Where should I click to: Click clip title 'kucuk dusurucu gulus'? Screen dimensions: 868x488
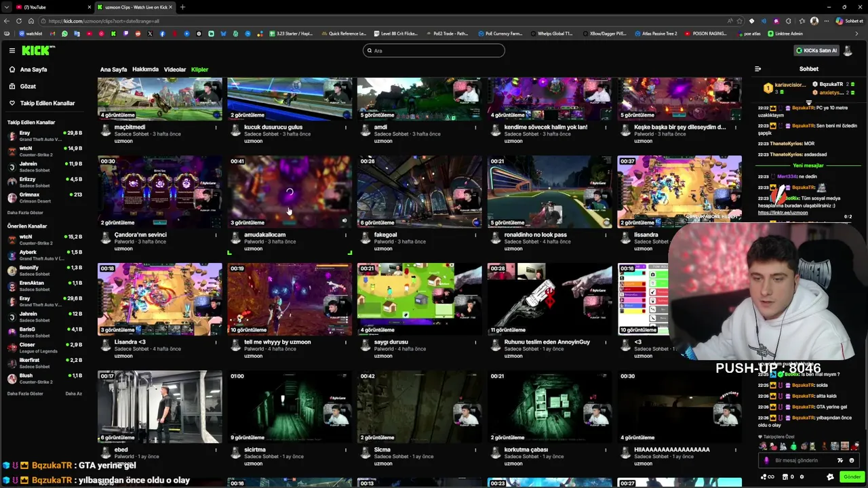273,127
